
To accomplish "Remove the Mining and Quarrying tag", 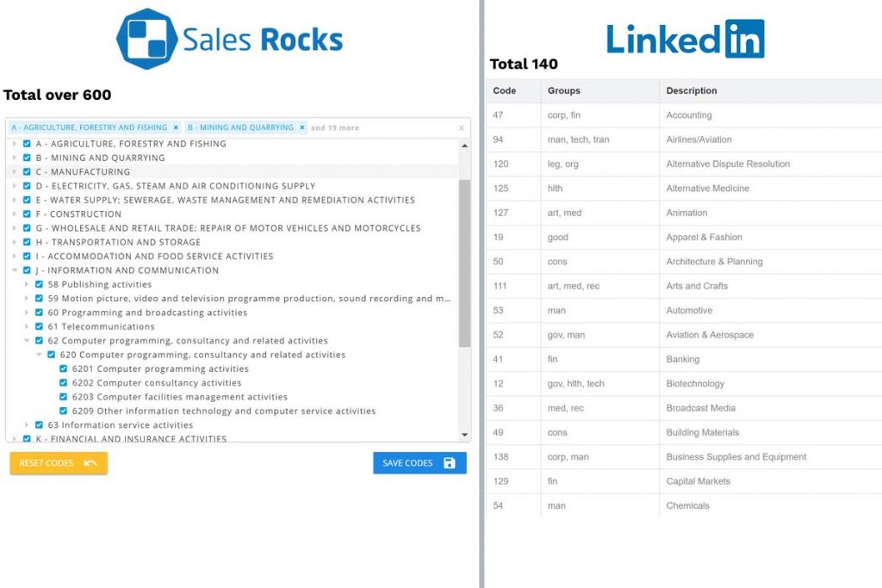I will pos(302,127).
